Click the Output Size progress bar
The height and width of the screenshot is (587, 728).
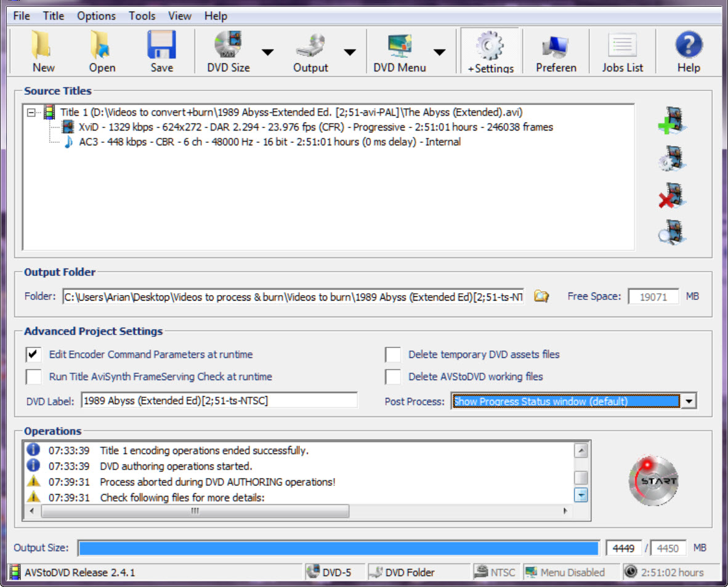pos(339,548)
